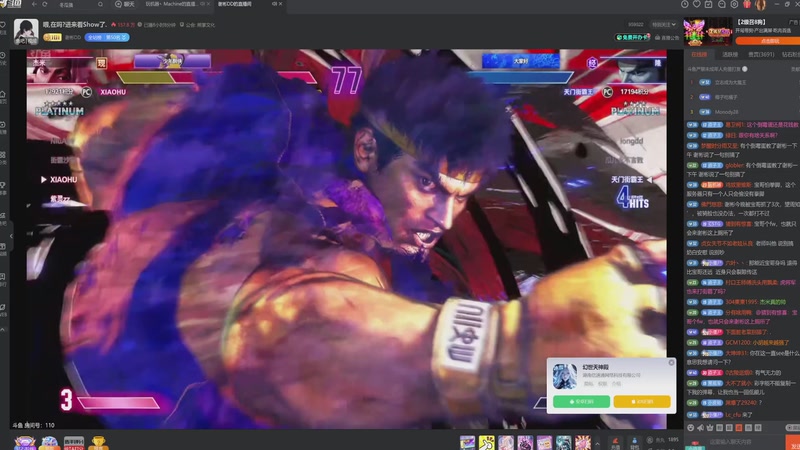Focus the top search box
The height and width of the screenshot is (450, 800).
pos(77,5)
